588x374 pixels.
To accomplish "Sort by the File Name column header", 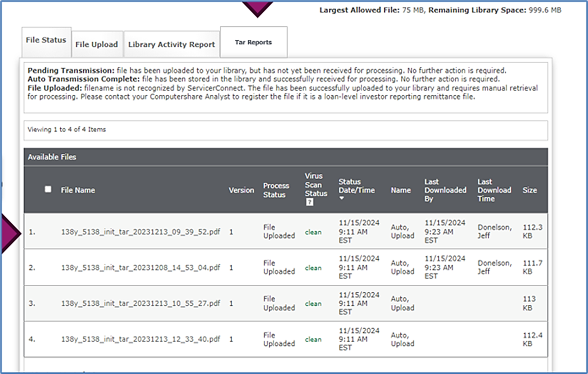I will [78, 190].
